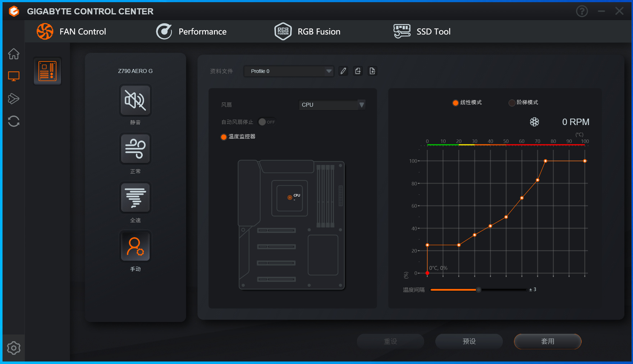Image resolution: width=633 pixels, height=364 pixels.
Task: Switch to the RGB Fusion tab
Action: coord(307,32)
